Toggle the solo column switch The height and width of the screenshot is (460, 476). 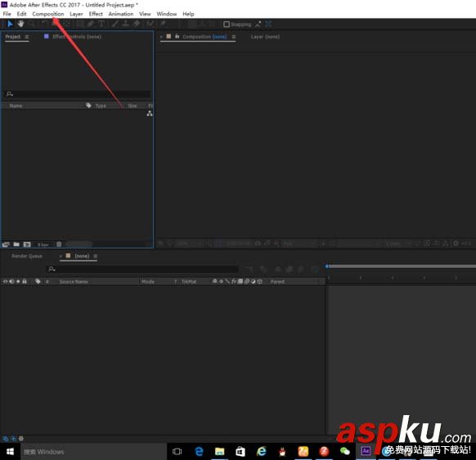tap(18, 282)
